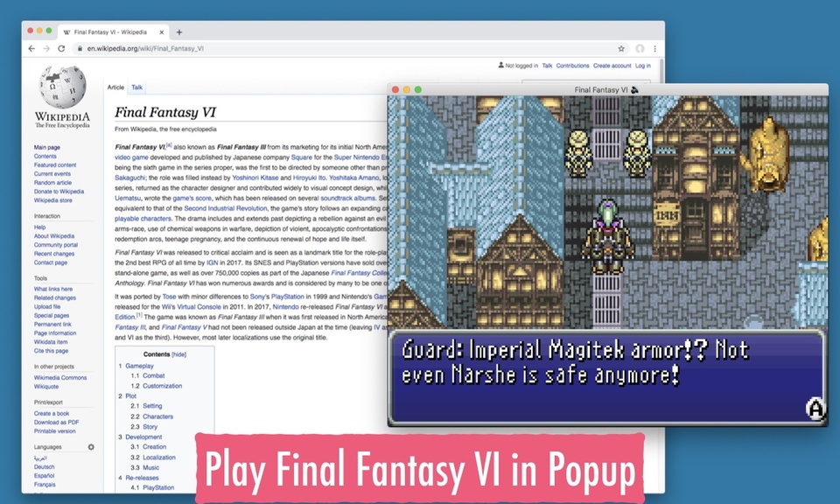This screenshot has height=504, width=840.
Task: Jump to Creation section in contents
Action: point(154,447)
